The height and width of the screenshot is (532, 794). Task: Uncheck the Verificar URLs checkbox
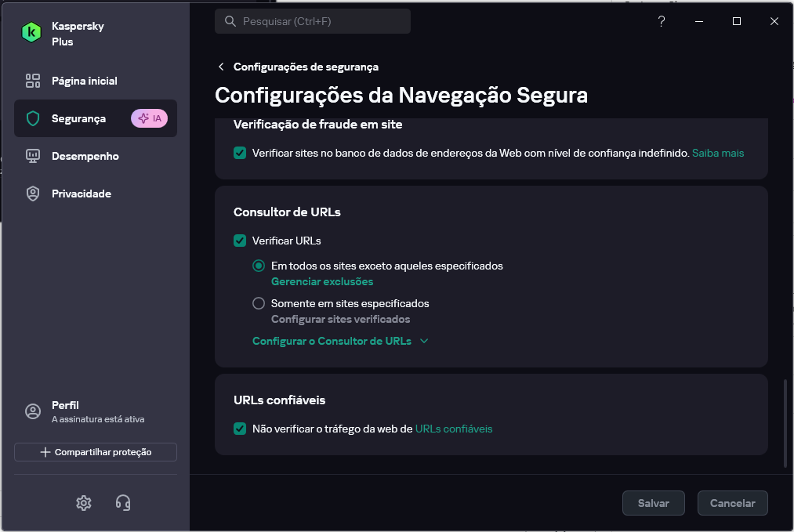[240, 241]
